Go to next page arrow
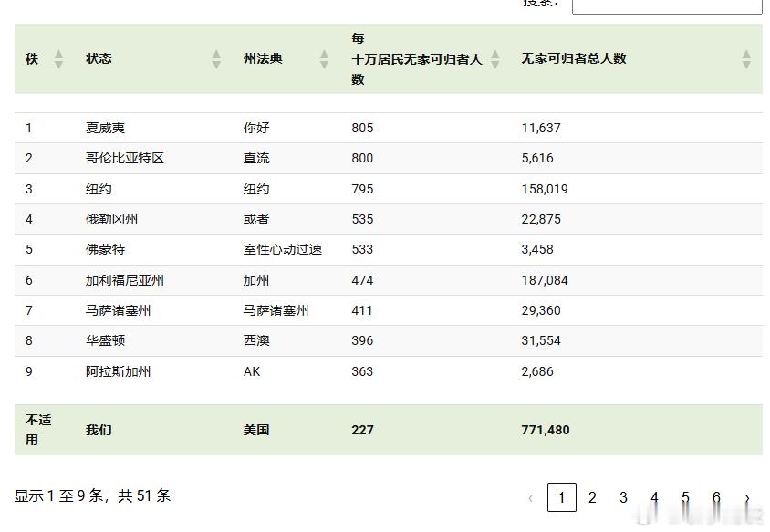770x532 pixels. pyautogui.click(x=747, y=497)
